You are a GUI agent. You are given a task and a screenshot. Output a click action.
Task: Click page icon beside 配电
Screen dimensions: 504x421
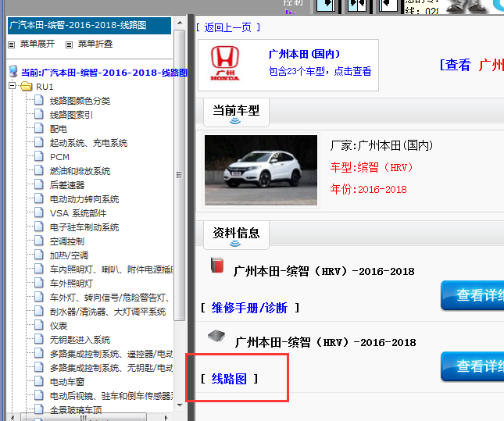39,128
